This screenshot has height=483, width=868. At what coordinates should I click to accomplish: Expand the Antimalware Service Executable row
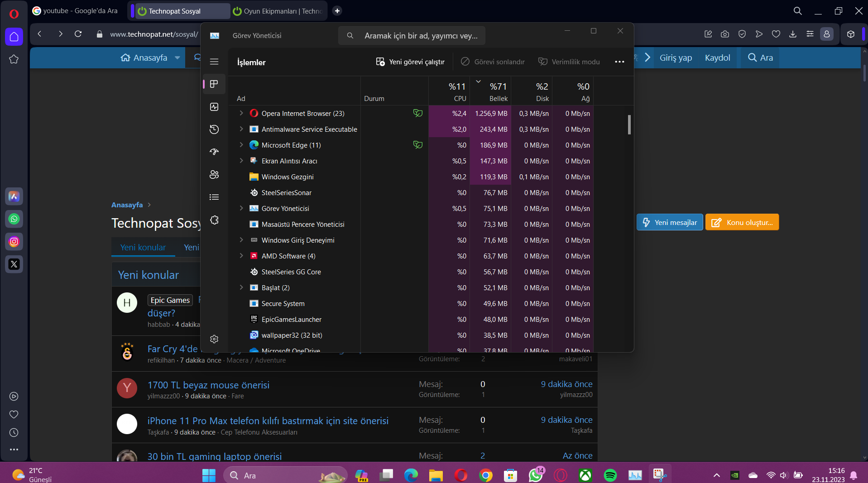pyautogui.click(x=241, y=129)
